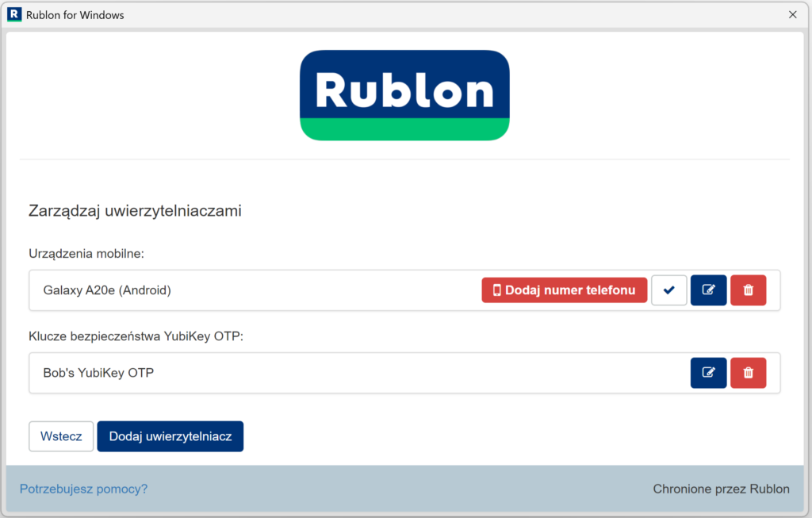Screen dimensions: 812x518
Task: Select the Galaxy A20e (Android) device entry
Action: [107, 290]
